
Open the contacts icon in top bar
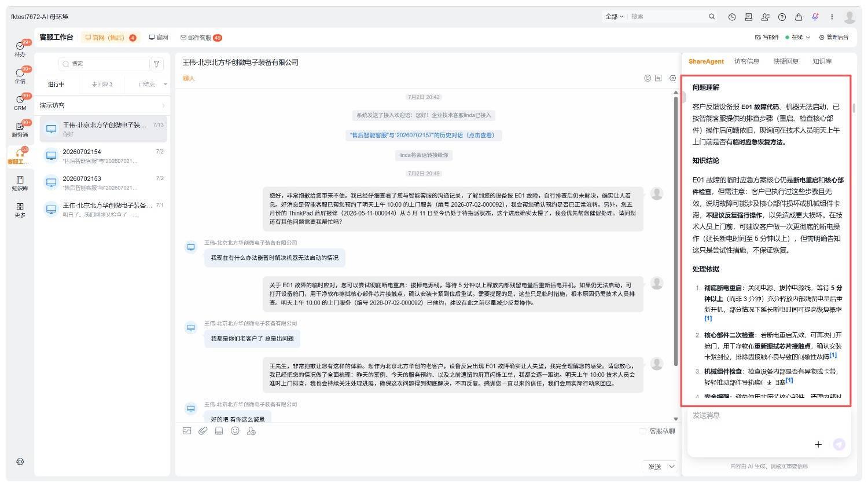tap(766, 17)
